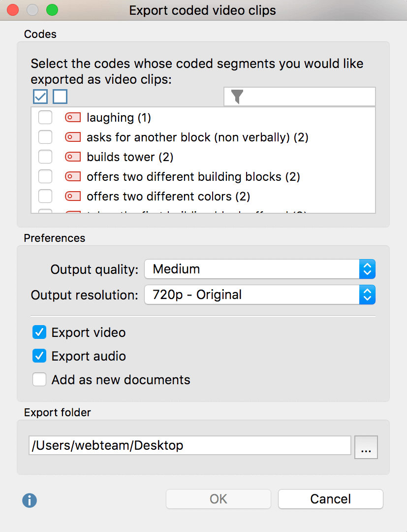The height and width of the screenshot is (532, 407).
Task: Expand the Output resolution dropdown
Action: click(x=260, y=295)
